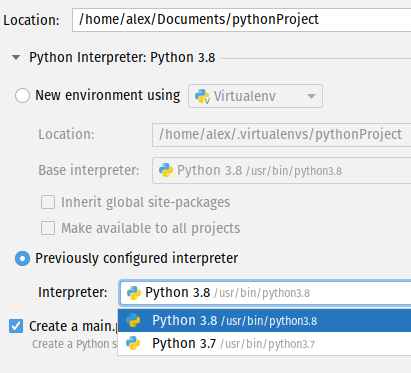Click the Virtualenv icon in dropdown
Screen dimensions: 411x373
(x=202, y=96)
